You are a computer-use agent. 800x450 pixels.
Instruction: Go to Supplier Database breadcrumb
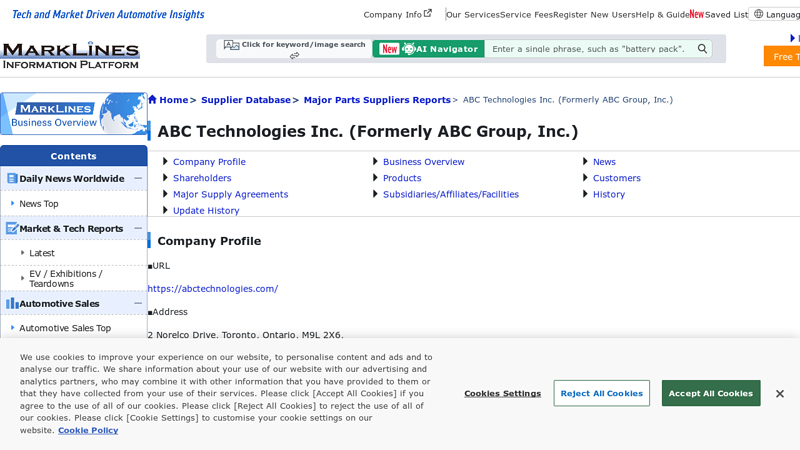coord(246,100)
